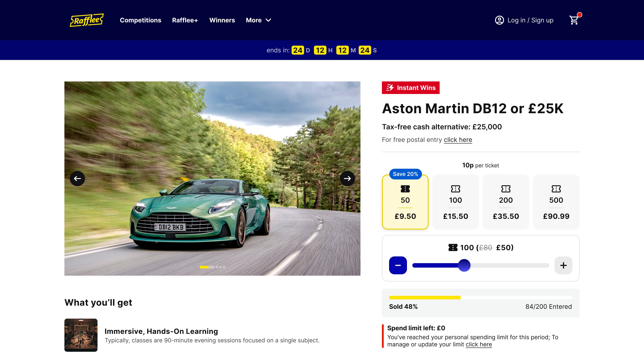Click the Immersive Hands-On Learning thumbnail
Viewport: 644px width, 358px height.
(x=81, y=335)
